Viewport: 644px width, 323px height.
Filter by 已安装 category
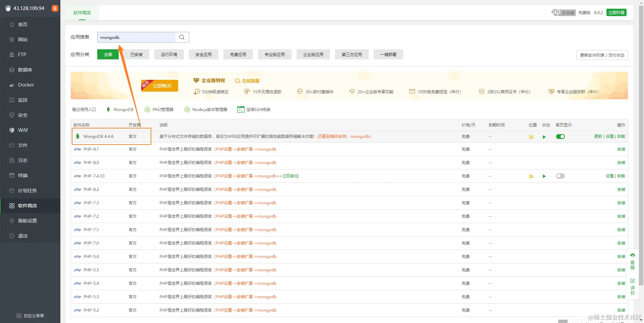pos(137,54)
